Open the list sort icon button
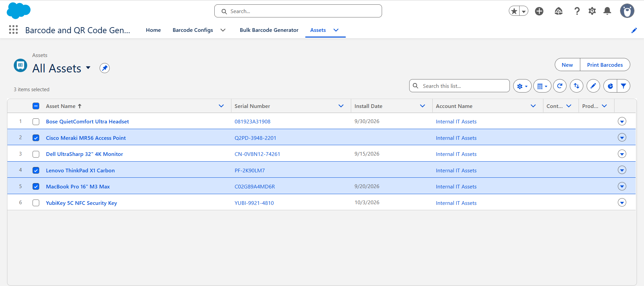Screen dimensions: 644x286 tap(577, 86)
